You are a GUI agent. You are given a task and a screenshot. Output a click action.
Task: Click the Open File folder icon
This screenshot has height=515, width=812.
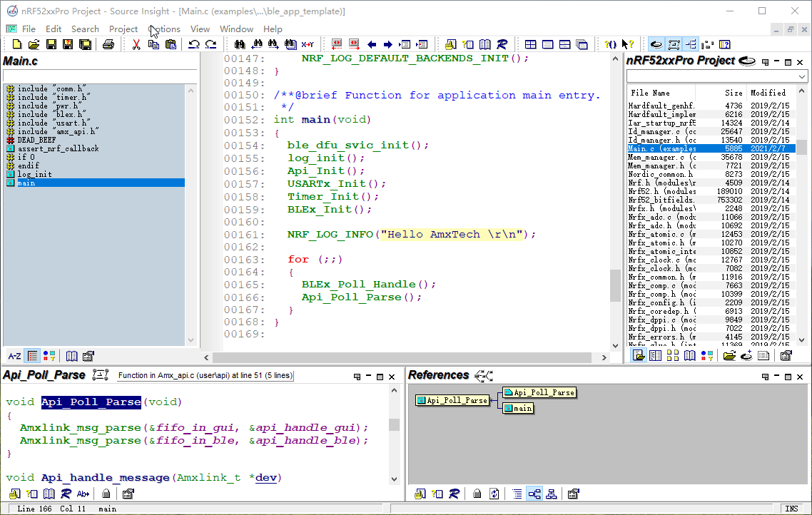pyautogui.click(x=34, y=44)
